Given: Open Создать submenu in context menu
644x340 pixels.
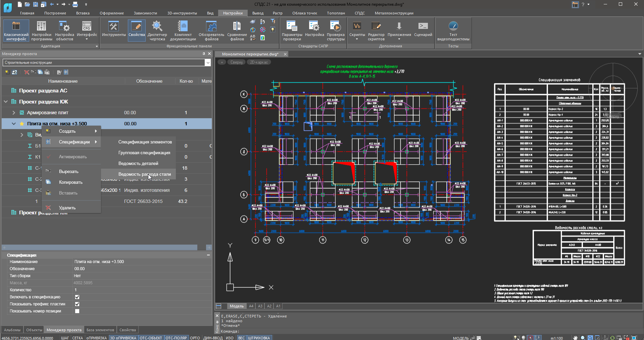Looking at the screenshot, I should (71, 131).
